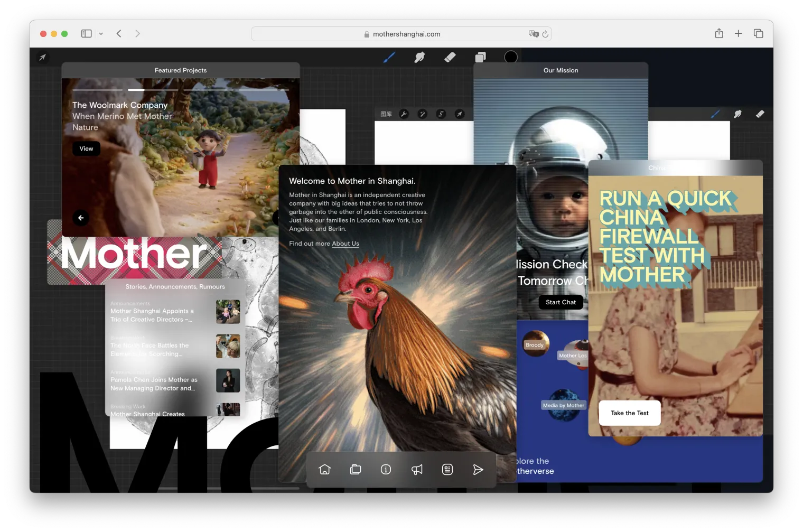Click the info circle icon in the bottom dock

[386, 470]
